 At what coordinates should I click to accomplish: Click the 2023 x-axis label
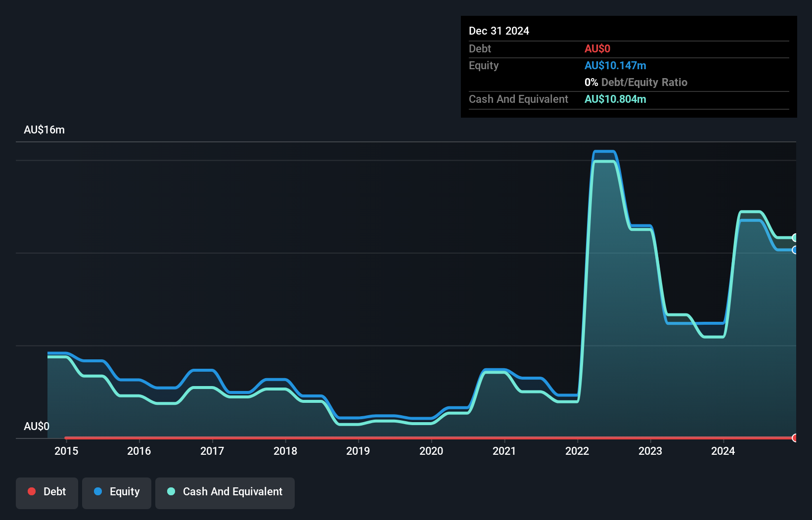tap(650, 451)
